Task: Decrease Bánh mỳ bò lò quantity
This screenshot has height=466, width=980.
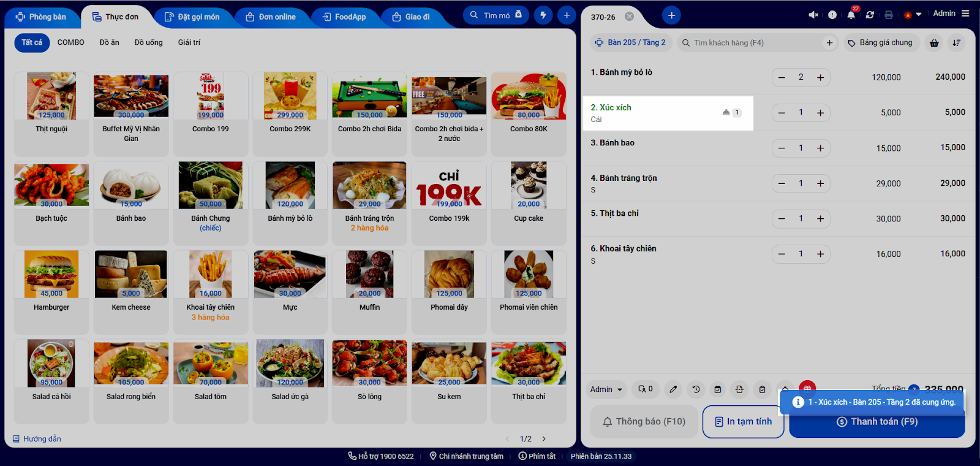Action: pyautogui.click(x=782, y=77)
